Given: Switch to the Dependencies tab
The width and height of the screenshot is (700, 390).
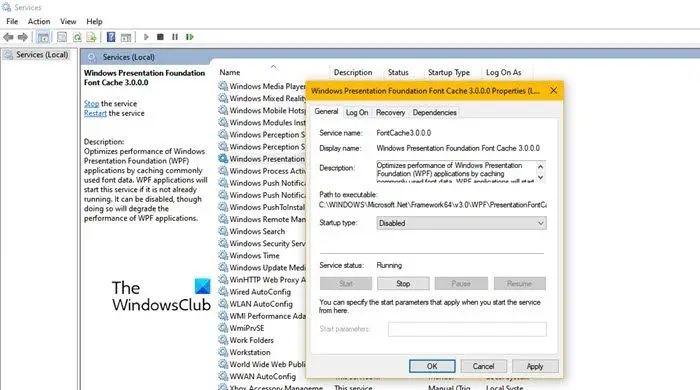Looking at the screenshot, I should click(434, 112).
